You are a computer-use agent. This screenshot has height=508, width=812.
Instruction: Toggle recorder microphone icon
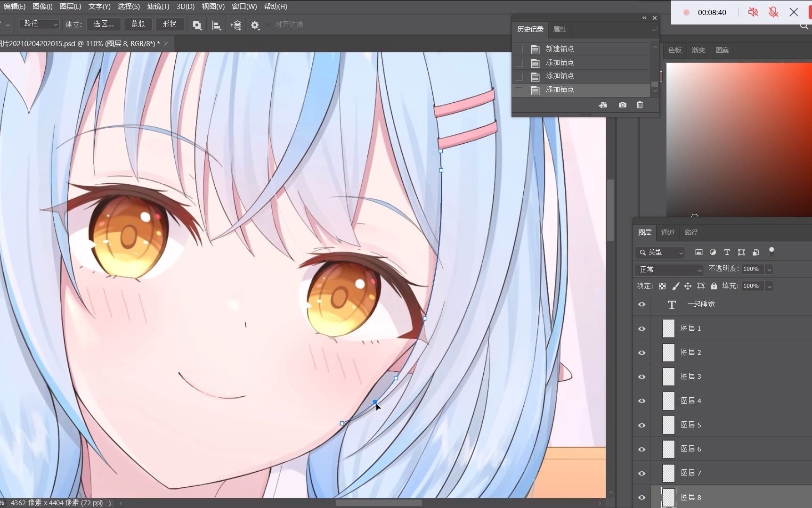(x=773, y=12)
